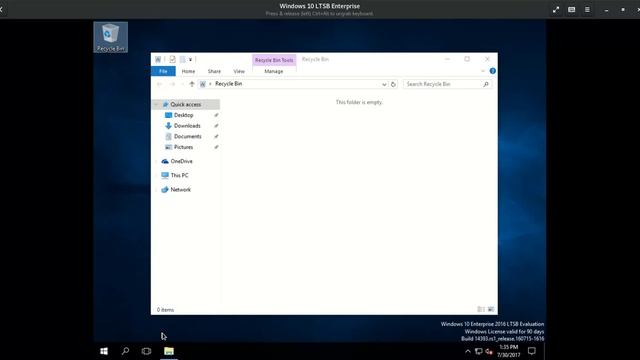This screenshot has height=360, width=640.
Task: Open Task View on the taskbar
Action: point(146,351)
